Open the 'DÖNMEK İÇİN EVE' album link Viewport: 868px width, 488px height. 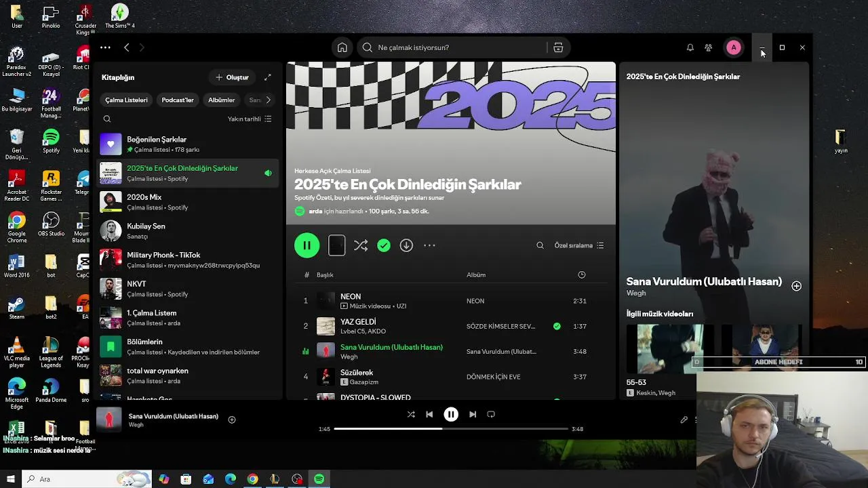[493, 377]
